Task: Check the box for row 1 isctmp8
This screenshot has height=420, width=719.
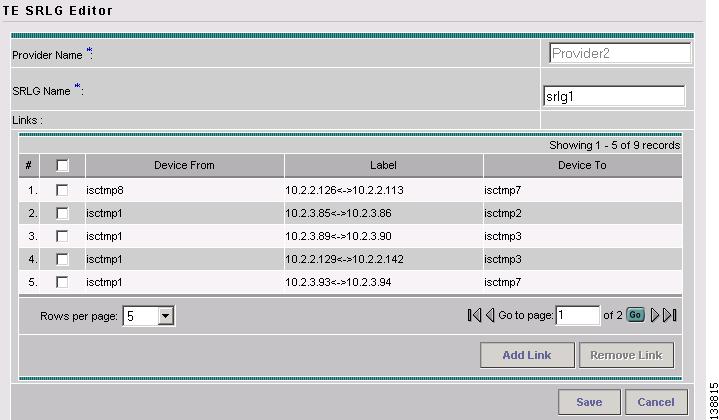Action: [x=62, y=190]
